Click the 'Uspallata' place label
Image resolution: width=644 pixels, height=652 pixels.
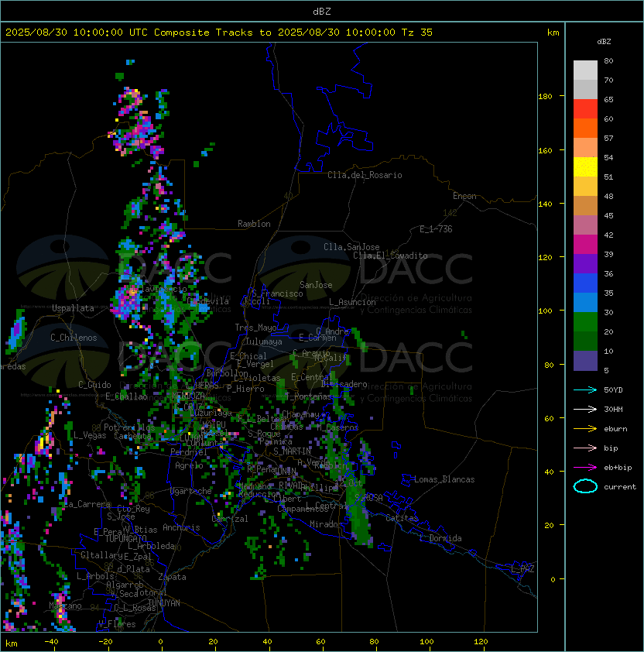73,308
